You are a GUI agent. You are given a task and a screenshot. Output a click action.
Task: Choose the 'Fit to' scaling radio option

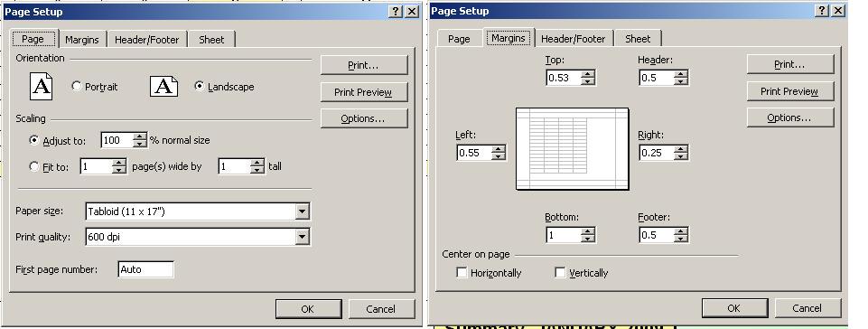pyautogui.click(x=34, y=166)
